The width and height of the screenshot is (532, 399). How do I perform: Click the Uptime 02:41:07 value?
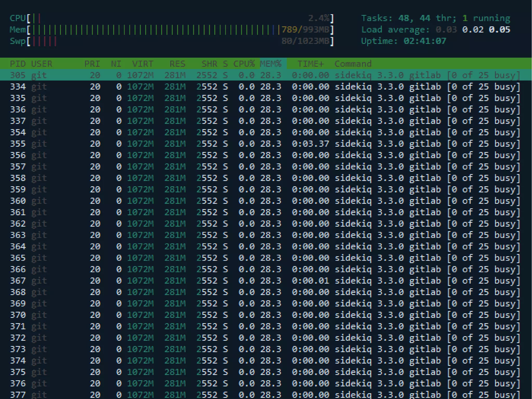click(x=425, y=41)
